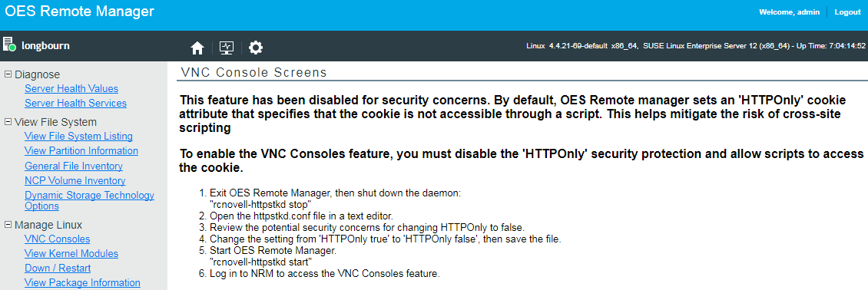Open the configuration gear icon

point(255,48)
